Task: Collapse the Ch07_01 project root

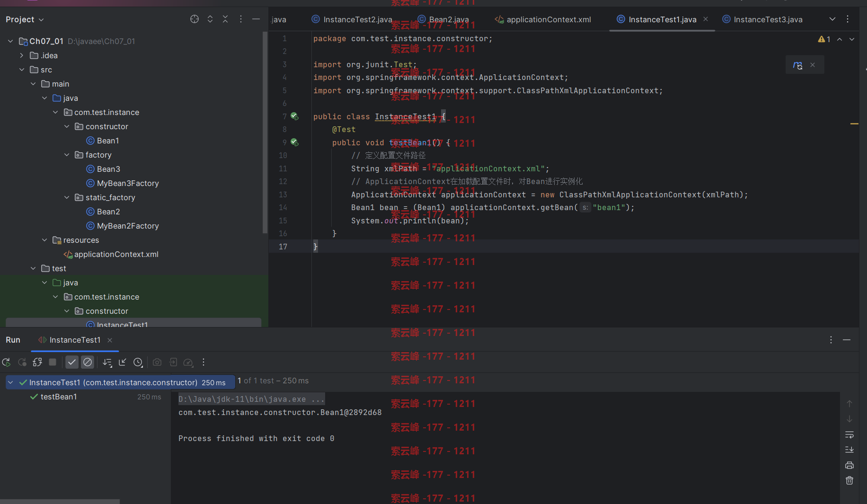Action: pos(10,41)
